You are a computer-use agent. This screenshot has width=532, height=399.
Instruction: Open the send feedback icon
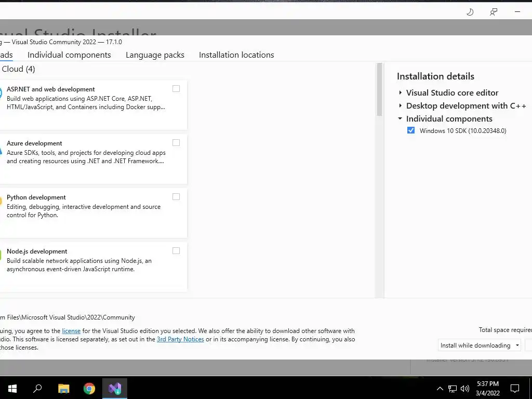pyautogui.click(x=494, y=12)
